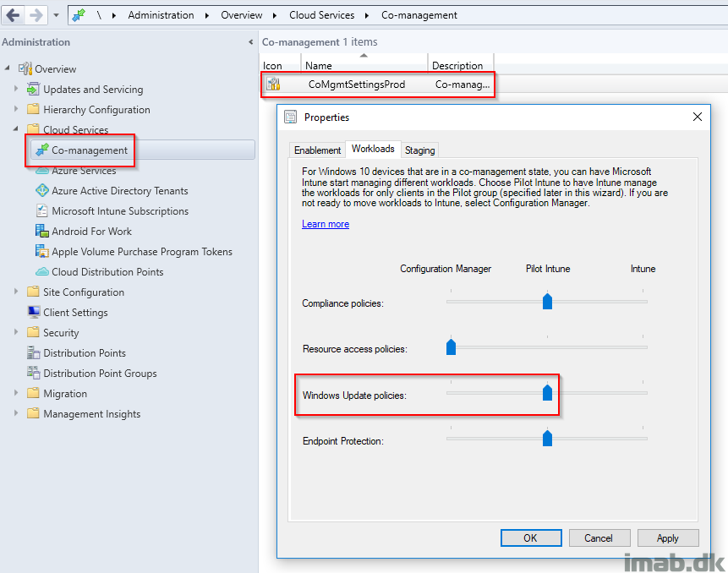728x573 pixels.
Task: Sort list by the Description column header
Action: click(x=461, y=65)
